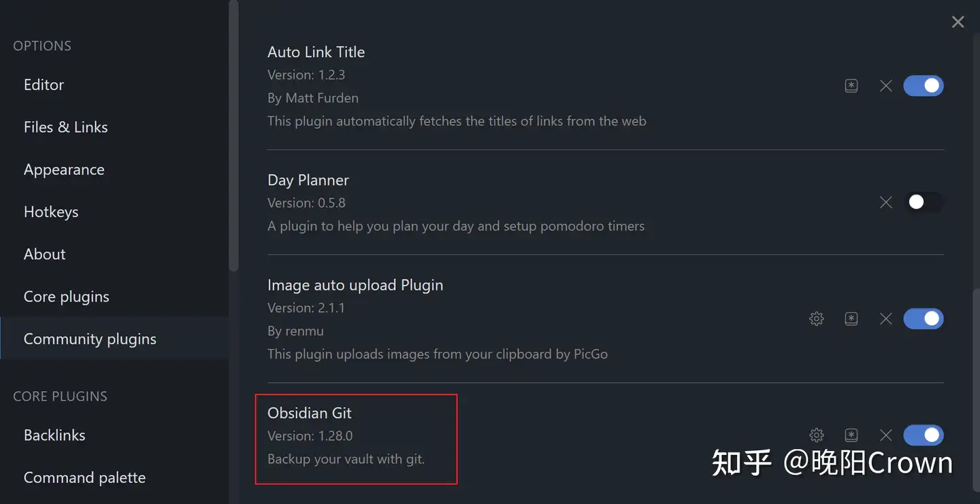Image resolution: width=980 pixels, height=504 pixels.
Task: Open Obsidian Git settings gear
Action: click(x=817, y=435)
